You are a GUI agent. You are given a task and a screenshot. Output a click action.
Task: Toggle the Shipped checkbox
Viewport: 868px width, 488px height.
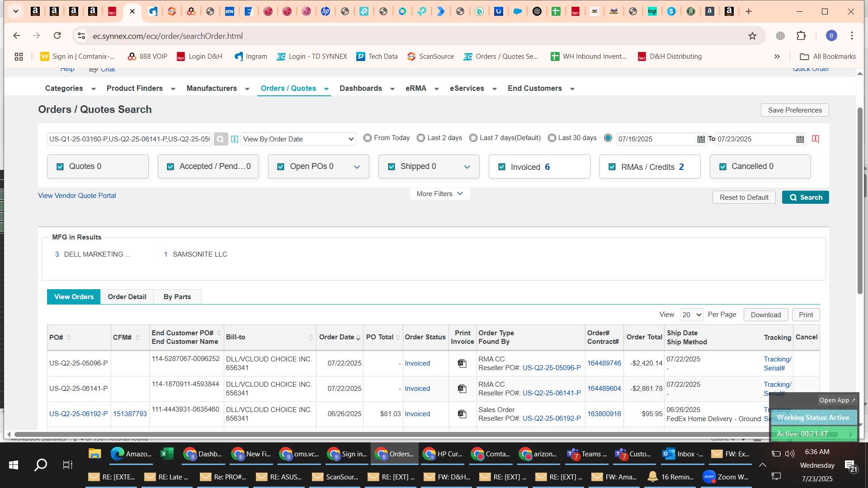[x=392, y=167]
